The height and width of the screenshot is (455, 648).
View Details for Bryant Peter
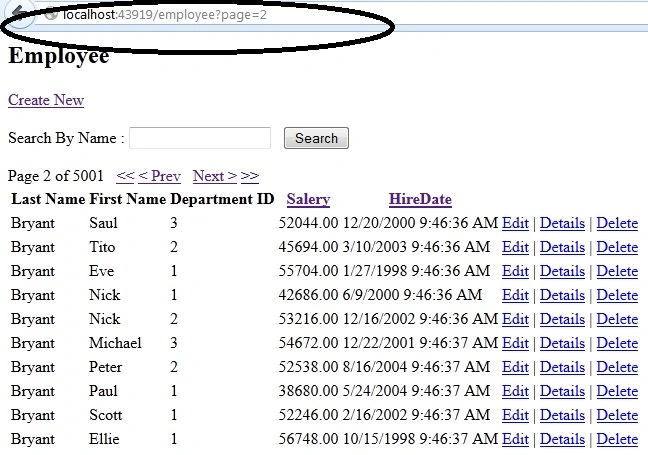tap(562, 367)
